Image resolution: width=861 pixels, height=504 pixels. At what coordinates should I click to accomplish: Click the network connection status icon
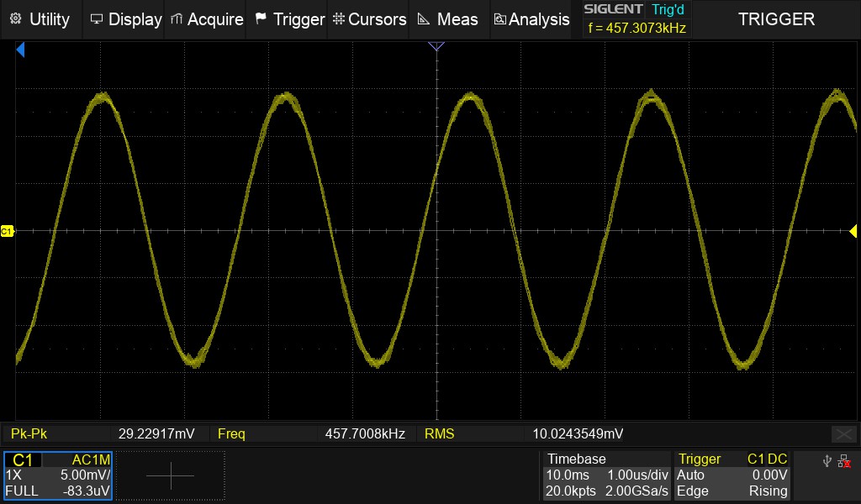[x=845, y=460]
